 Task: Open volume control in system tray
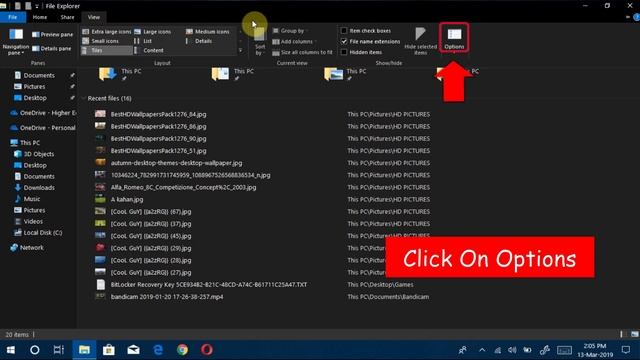click(x=512, y=350)
